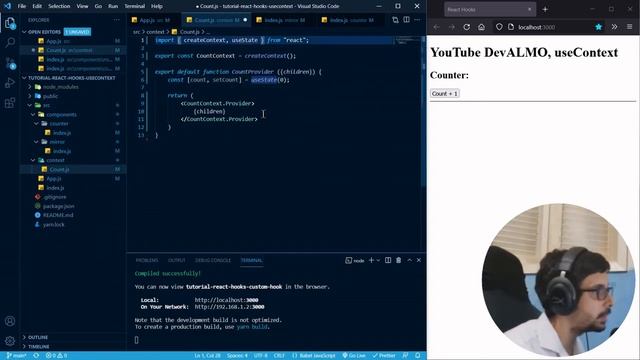This screenshot has width=640, height=360.
Task: Open the Explorer view in activity bar
Action: click(10, 23)
